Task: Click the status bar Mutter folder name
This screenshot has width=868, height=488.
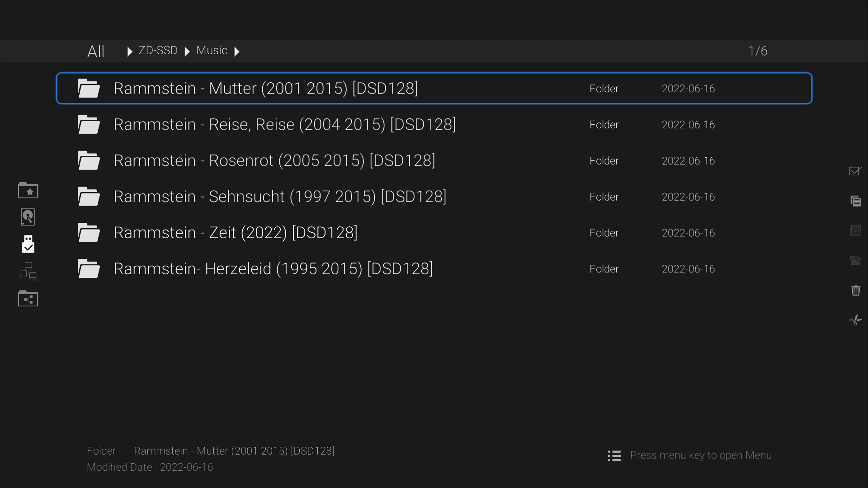Action: point(234,451)
